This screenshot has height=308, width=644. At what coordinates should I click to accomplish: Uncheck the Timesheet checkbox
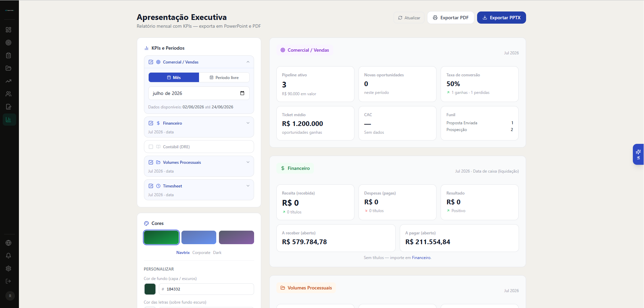pos(151,186)
